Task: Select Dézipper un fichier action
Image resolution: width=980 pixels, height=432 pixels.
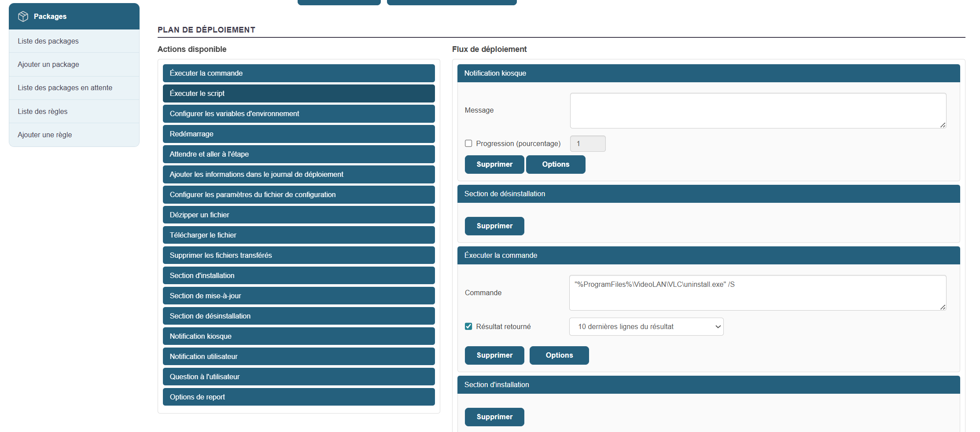Action: pos(298,215)
